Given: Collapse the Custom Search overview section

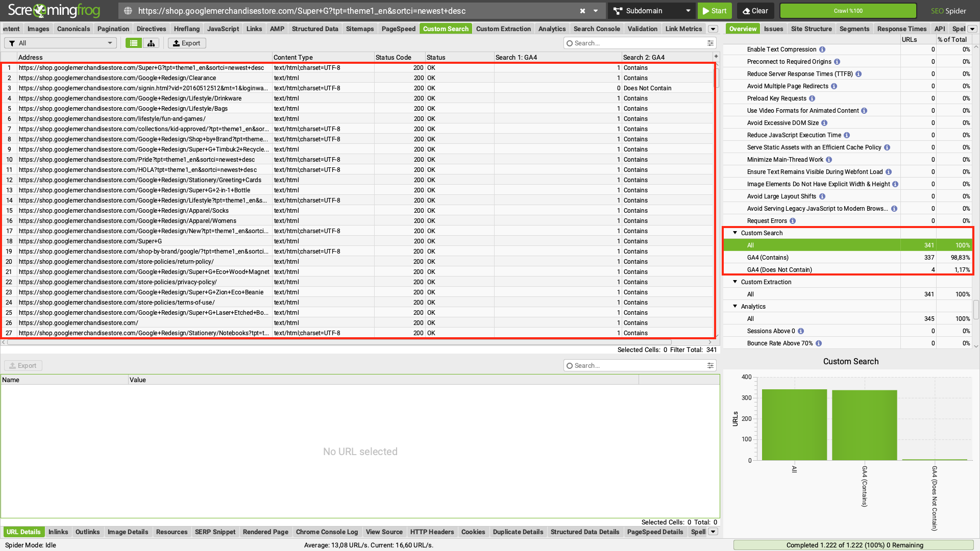Looking at the screenshot, I should click(x=736, y=233).
